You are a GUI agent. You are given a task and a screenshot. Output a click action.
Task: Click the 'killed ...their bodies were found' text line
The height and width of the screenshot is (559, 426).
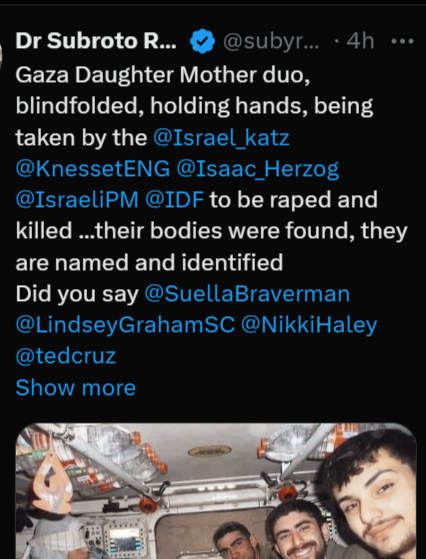tap(212, 231)
